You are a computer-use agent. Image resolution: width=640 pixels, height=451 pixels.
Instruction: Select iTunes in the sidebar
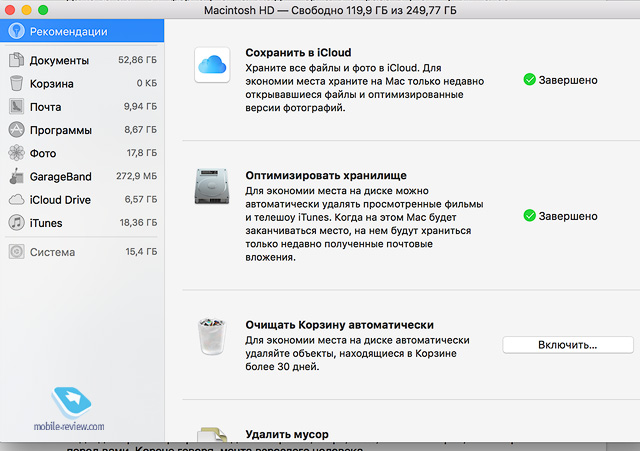(82, 223)
